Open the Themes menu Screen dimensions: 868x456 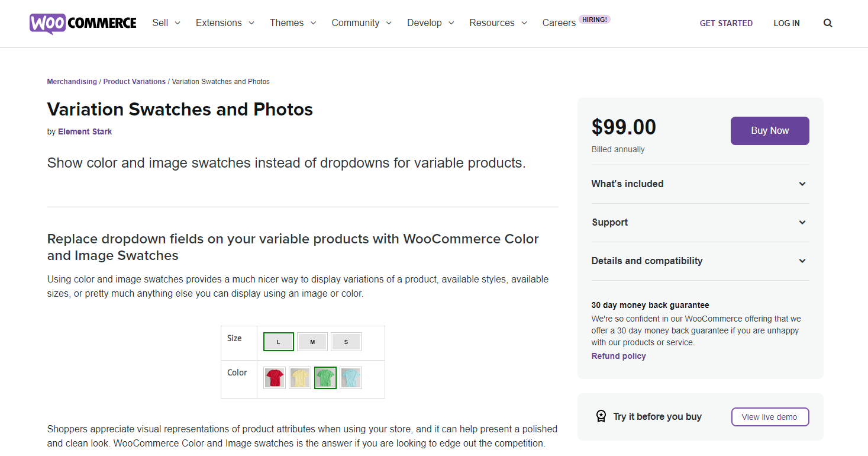293,23
